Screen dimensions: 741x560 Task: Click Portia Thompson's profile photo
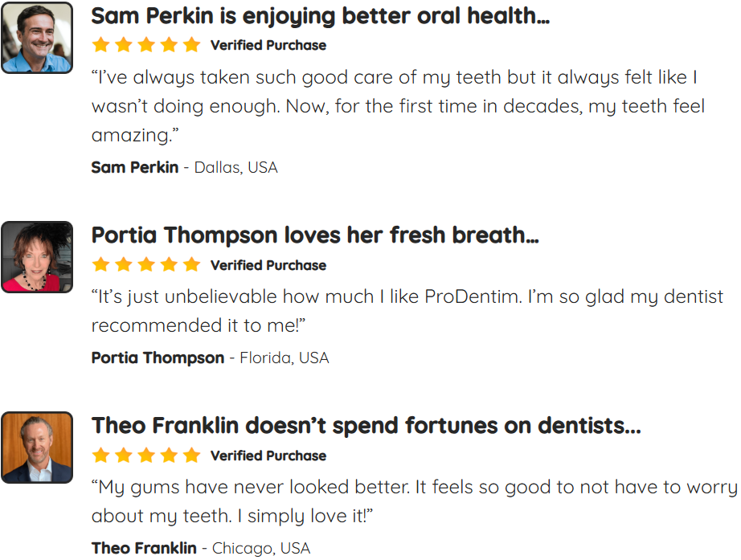[37, 257]
